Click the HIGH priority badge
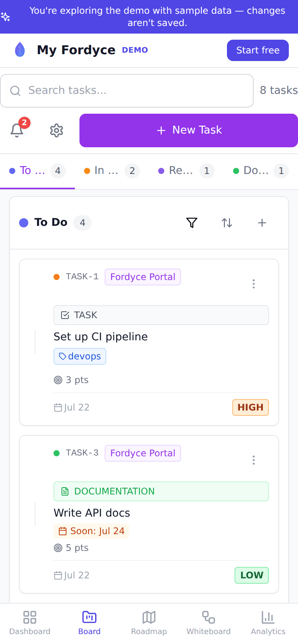The image size is (298, 644). 251,407
